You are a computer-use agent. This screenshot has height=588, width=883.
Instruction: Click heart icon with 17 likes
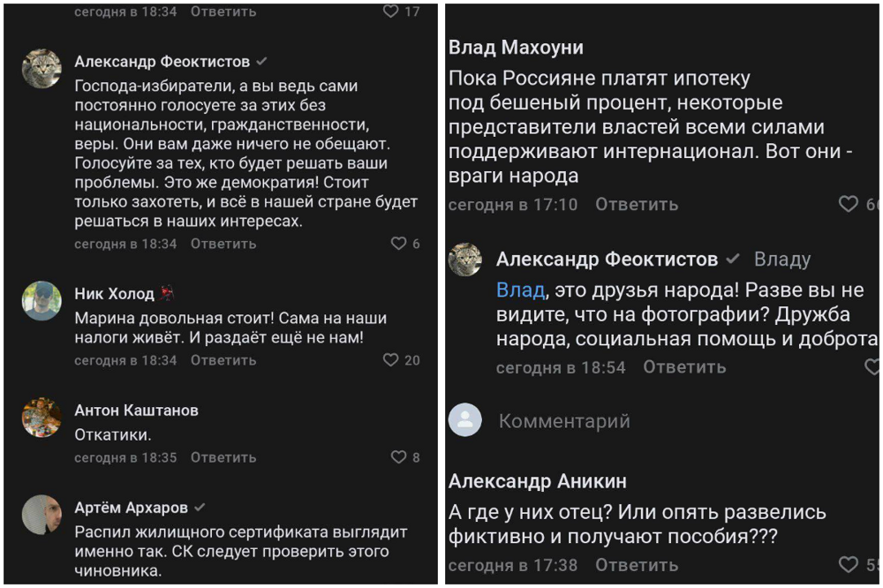(391, 11)
